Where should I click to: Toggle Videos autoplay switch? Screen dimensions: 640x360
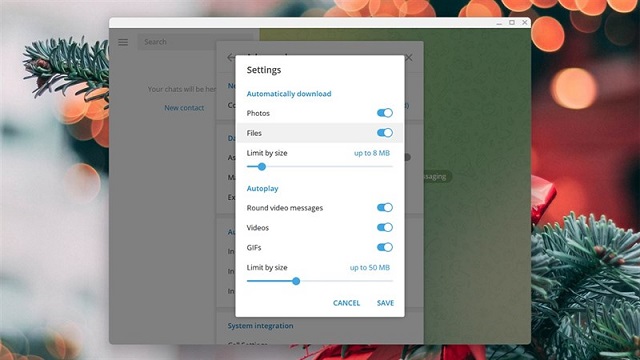pos(384,227)
